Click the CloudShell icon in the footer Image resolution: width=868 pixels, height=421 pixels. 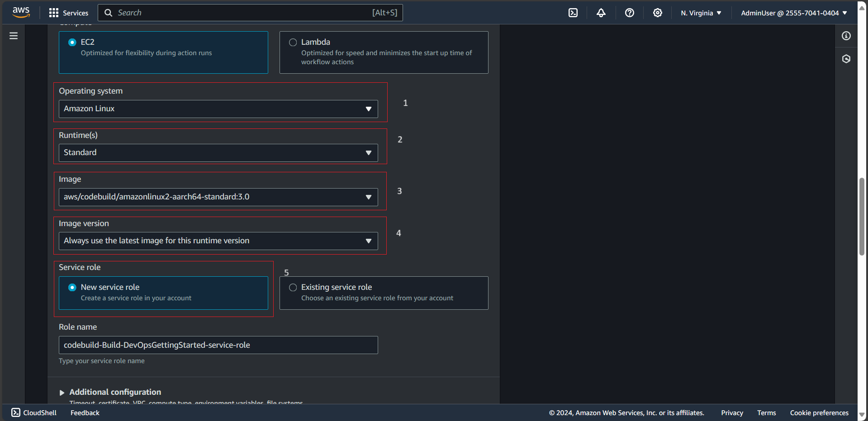click(16, 412)
